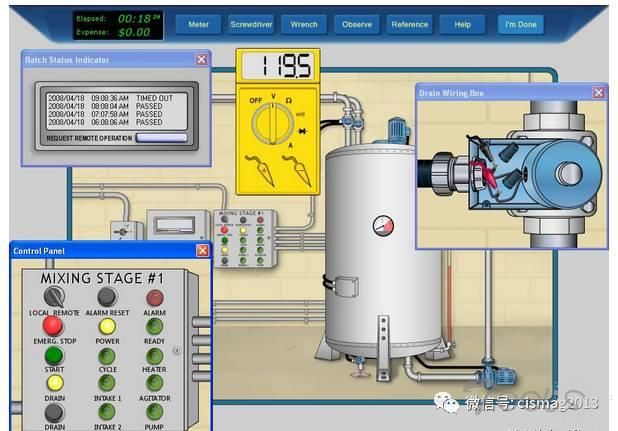
Task: Inspect the pressure gauge on the tank
Action: pyautogui.click(x=383, y=224)
